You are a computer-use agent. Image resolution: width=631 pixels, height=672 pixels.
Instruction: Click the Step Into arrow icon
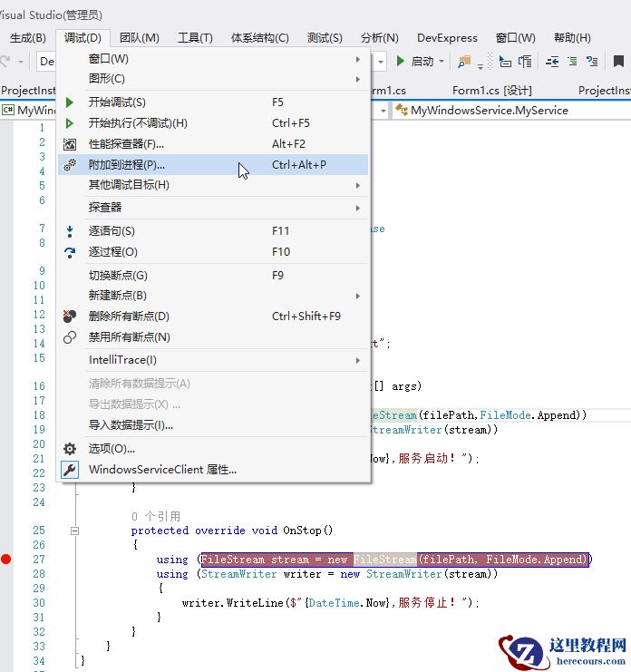70,231
